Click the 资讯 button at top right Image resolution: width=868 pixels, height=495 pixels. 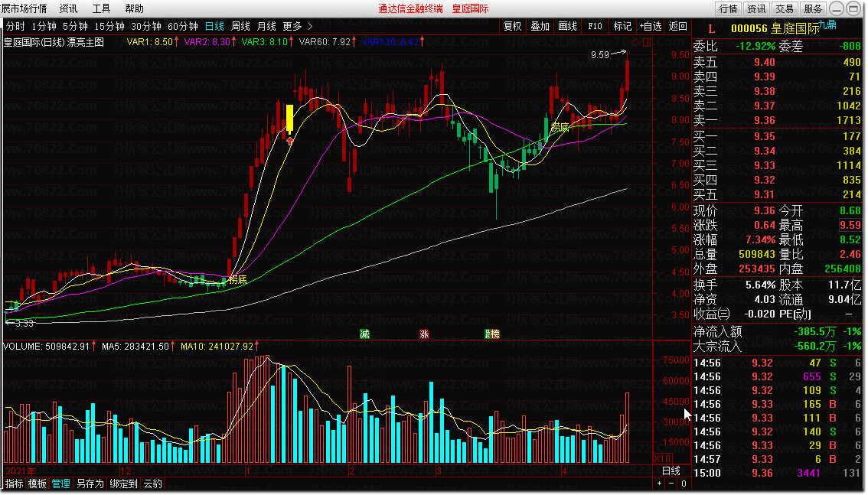coord(756,8)
